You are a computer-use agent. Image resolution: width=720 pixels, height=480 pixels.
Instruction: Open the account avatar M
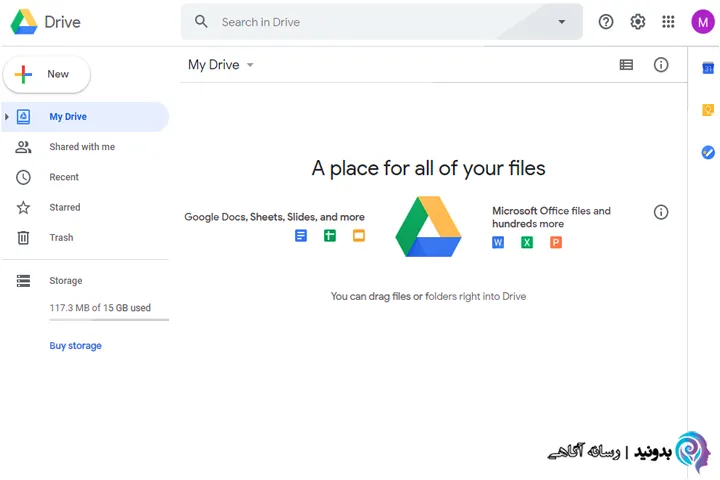(x=703, y=22)
